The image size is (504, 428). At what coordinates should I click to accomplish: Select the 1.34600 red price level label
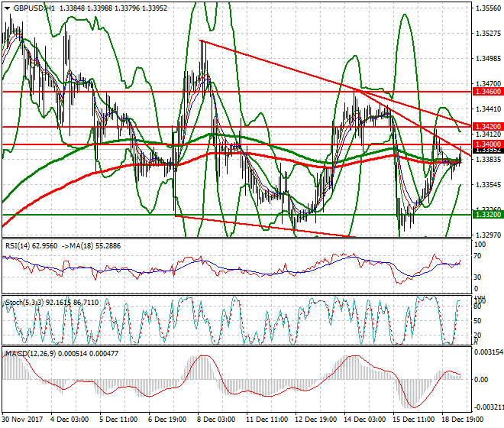click(x=488, y=92)
